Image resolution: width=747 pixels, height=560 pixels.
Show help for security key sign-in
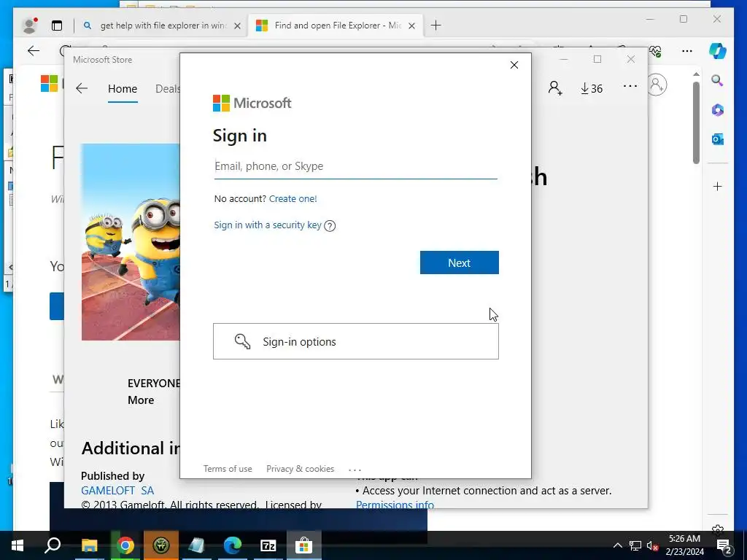[330, 226]
